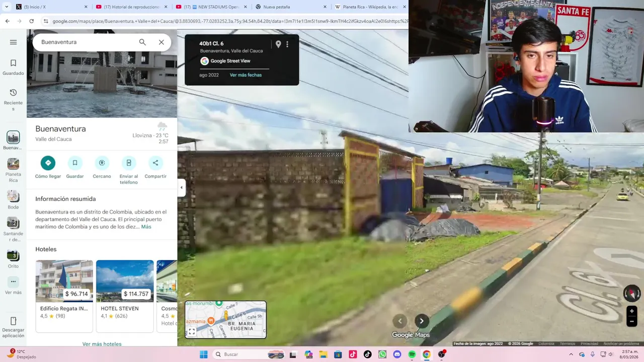This screenshot has width=644, height=362.
Task: Click Colombia link in footer
Action: [546, 344]
